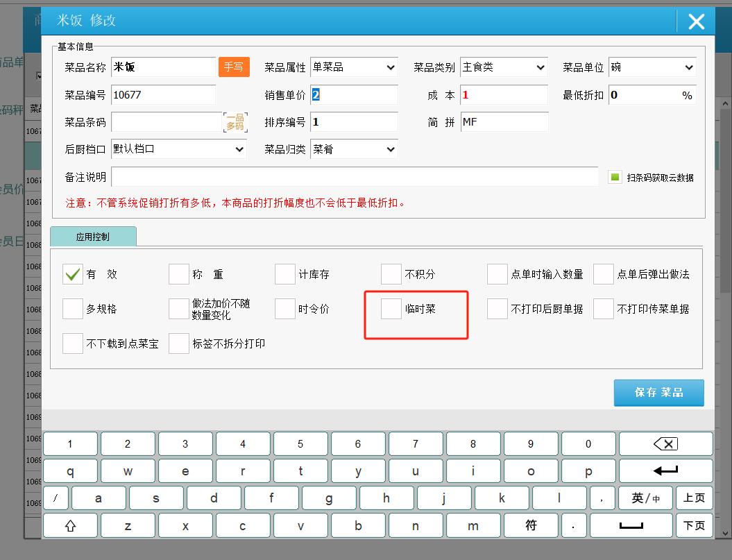The width and height of the screenshot is (732, 560).
Task: Select the 应用控制 tab
Action: [93, 237]
